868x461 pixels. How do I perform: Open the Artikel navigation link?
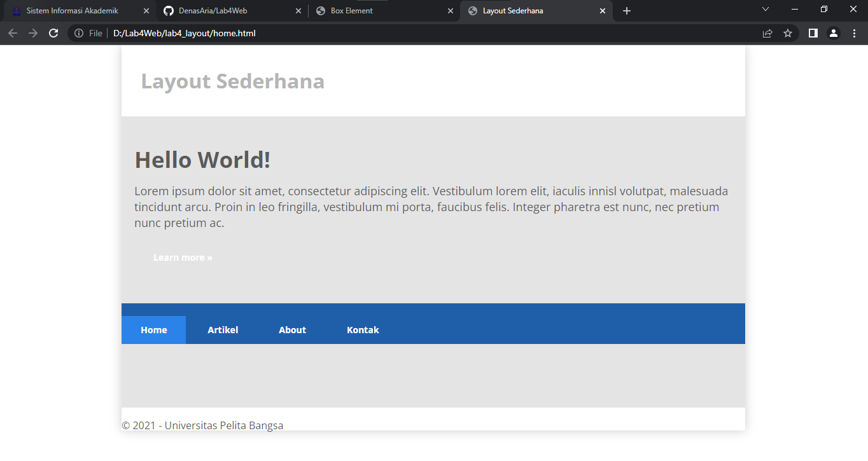[223, 329]
